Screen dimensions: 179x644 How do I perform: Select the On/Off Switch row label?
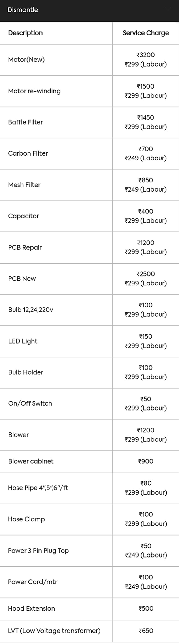(30, 404)
